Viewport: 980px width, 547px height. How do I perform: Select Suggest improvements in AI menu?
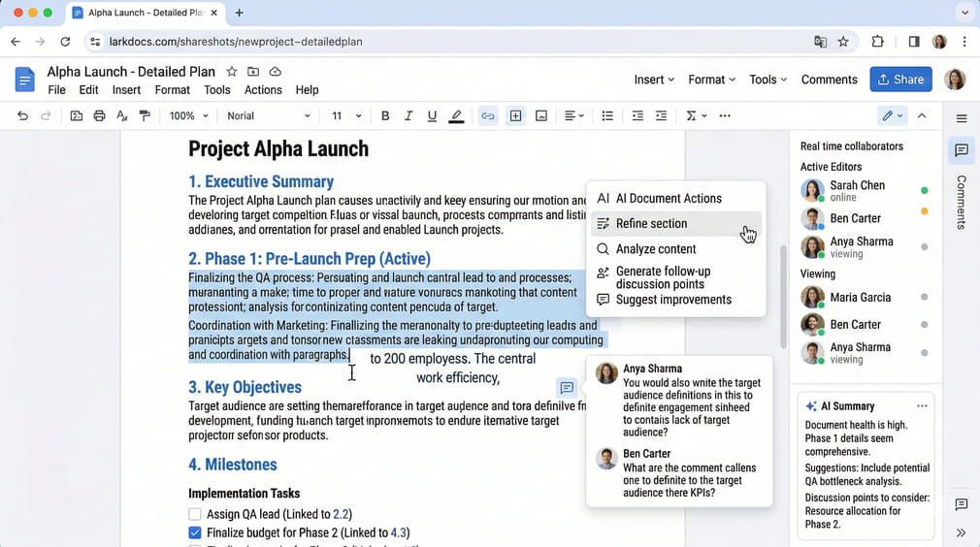[673, 300]
